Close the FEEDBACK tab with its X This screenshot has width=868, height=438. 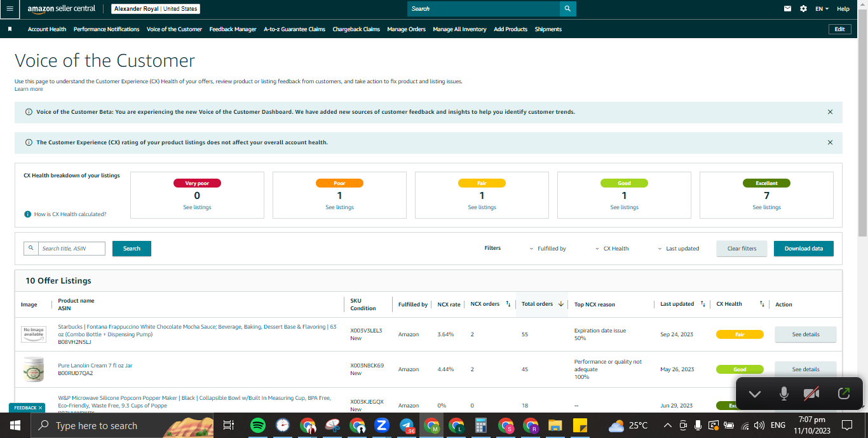(40, 408)
